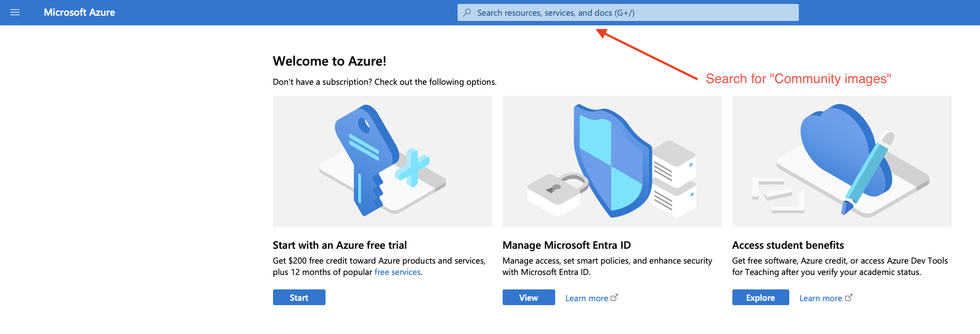
Task: Click the Start with an Azure free trial heading
Action: point(339,245)
